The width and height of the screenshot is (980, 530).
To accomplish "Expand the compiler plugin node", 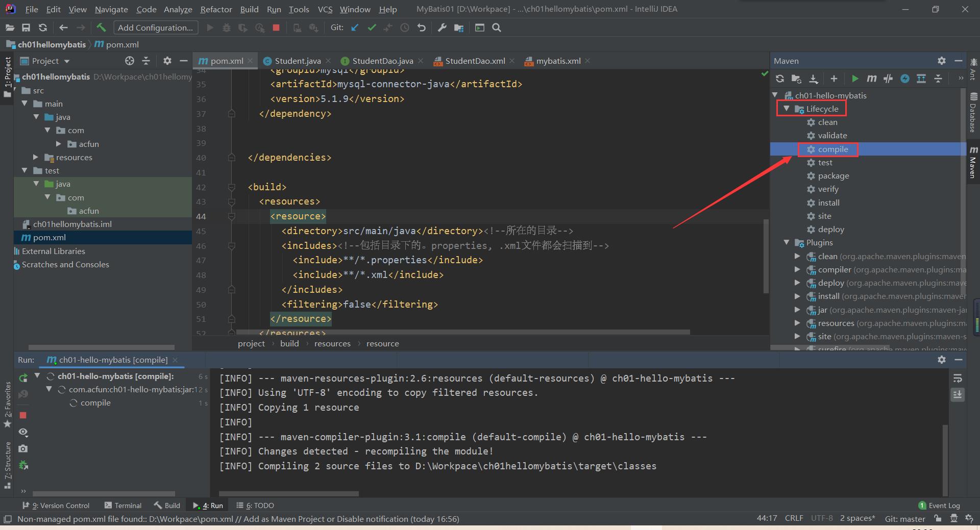I will tap(797, 269).
